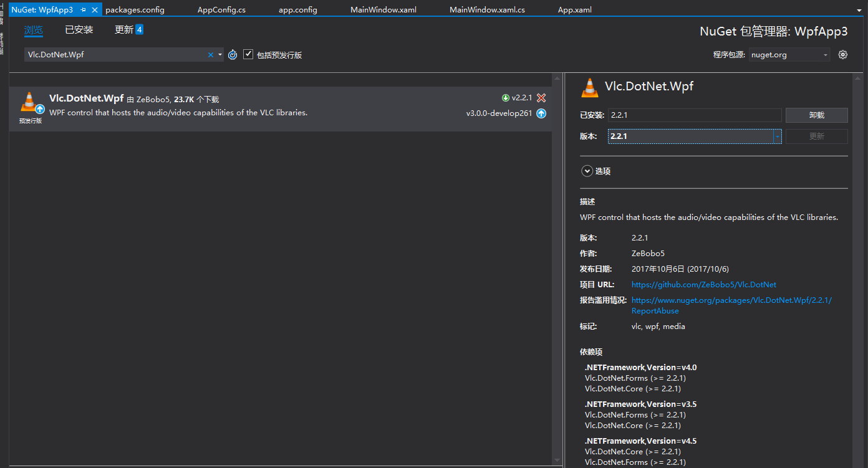Image resolution: width=868 pixels, height=468 pixels.
Task: Open NuGet settings gear icon
Action: click(x=843, y=55)
